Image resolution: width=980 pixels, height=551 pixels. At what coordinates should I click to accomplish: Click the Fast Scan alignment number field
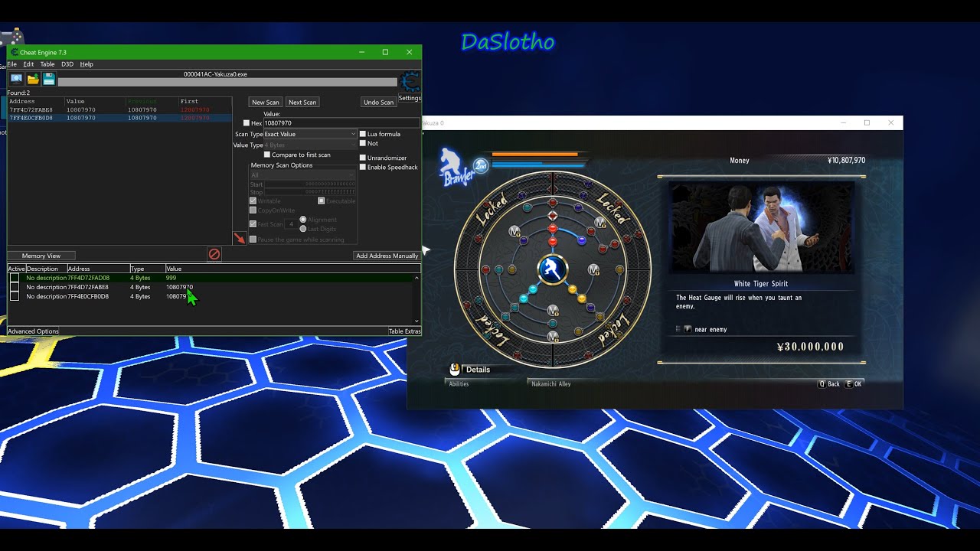[291, 224]
